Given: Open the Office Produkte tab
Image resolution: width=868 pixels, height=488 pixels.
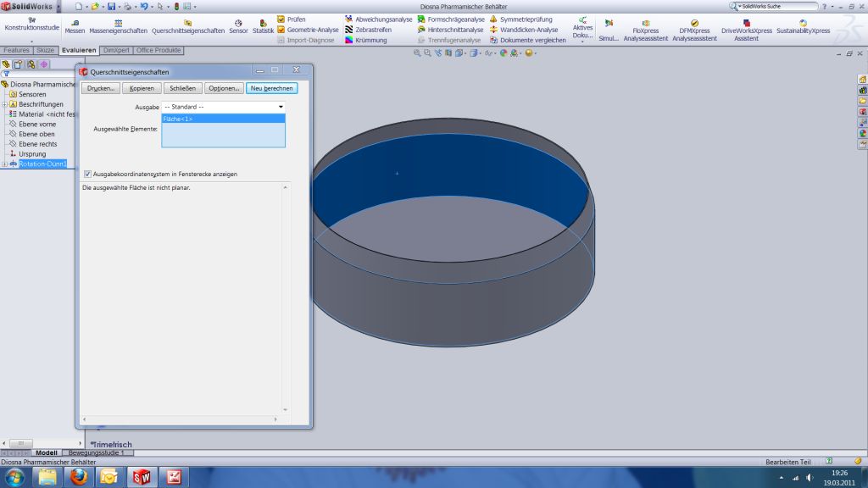Looking at the screenshot, I should 159,50.
